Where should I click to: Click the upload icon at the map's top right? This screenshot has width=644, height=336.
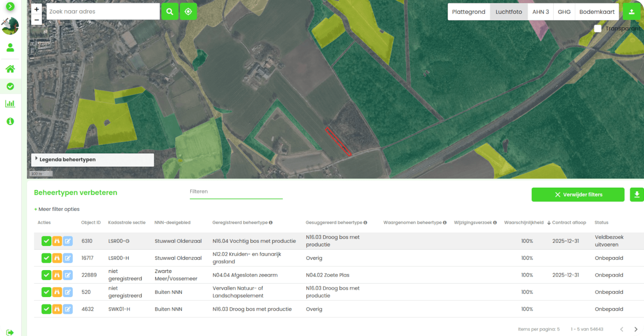pos(631,12)
